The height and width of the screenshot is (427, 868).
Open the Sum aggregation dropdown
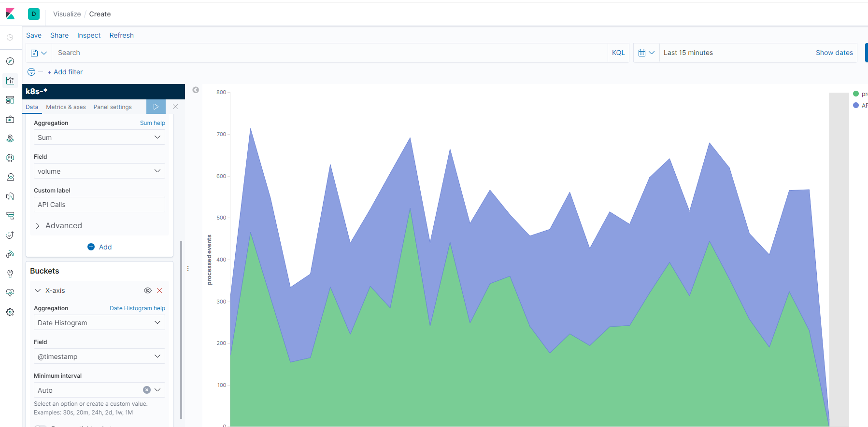[99, 138]
